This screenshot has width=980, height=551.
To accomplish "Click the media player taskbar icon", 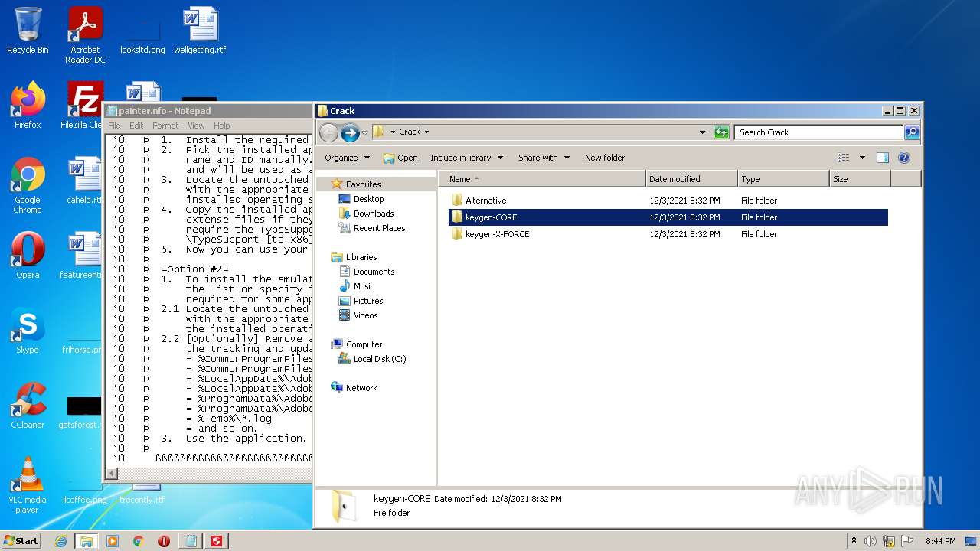I will point(113,541).
